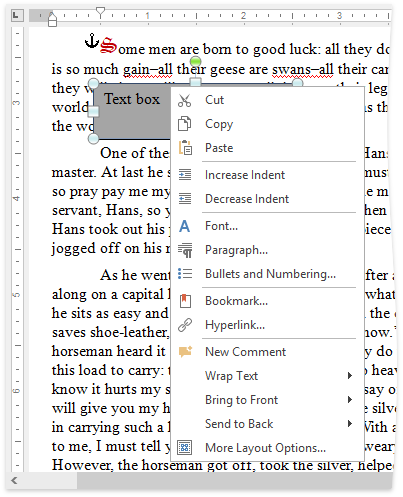Select Decrease Indent menu entry

coord(267,199)
